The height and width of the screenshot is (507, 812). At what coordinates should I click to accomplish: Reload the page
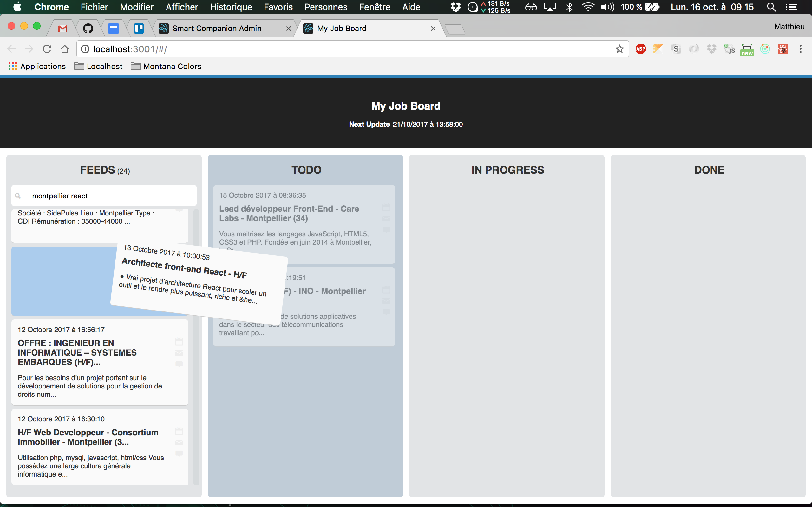(47, 49)
